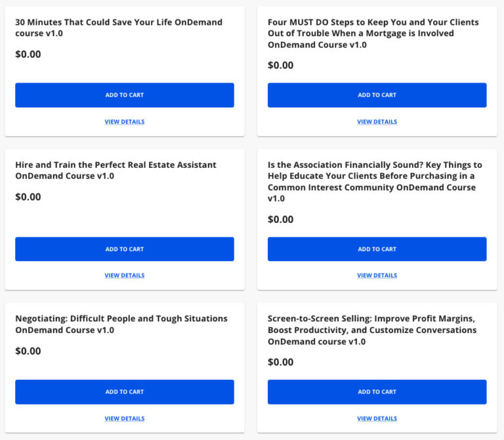Select the Screen-to-Screen Selling course title

click(x=372, y=330)
